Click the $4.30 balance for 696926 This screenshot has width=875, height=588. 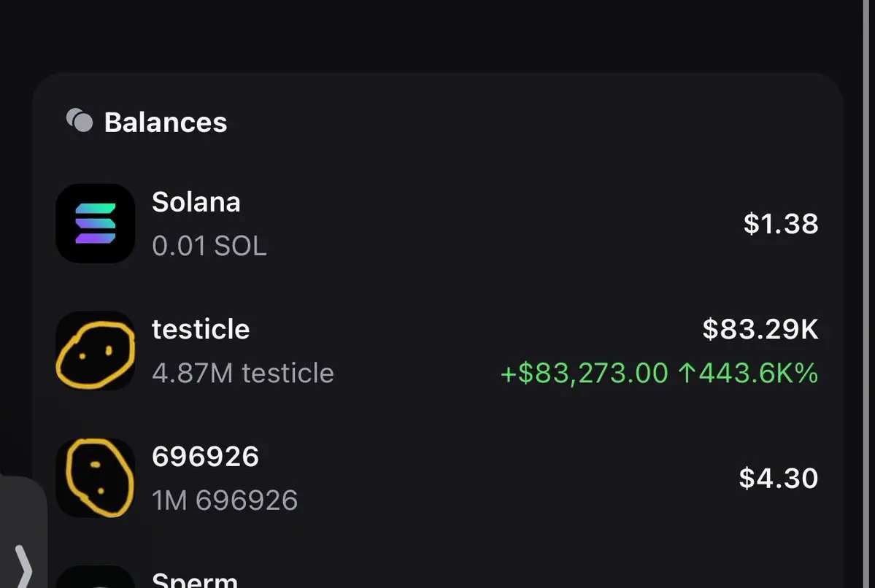click(779, 479)
